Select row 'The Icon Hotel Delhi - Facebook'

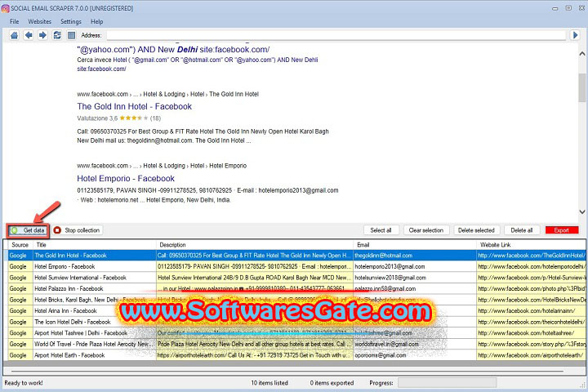tap(296, 322)
